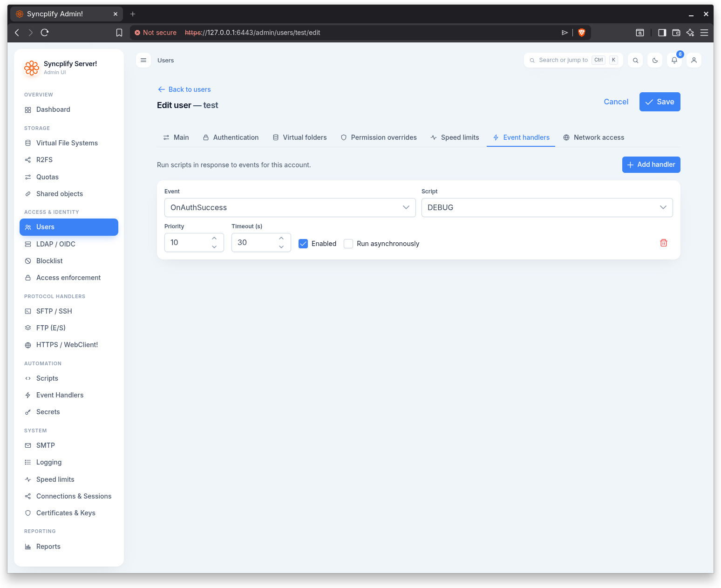Open Access enforcement page
721x588 pixels.
[x=69, y=278]
